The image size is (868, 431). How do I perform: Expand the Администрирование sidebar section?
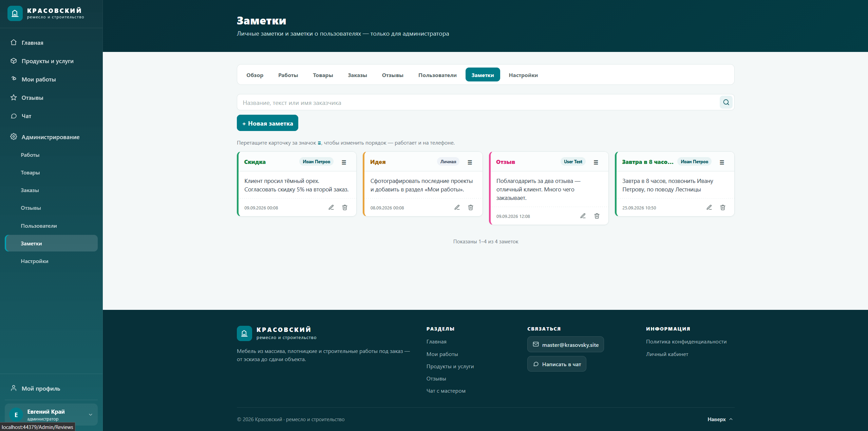(51, 137)
